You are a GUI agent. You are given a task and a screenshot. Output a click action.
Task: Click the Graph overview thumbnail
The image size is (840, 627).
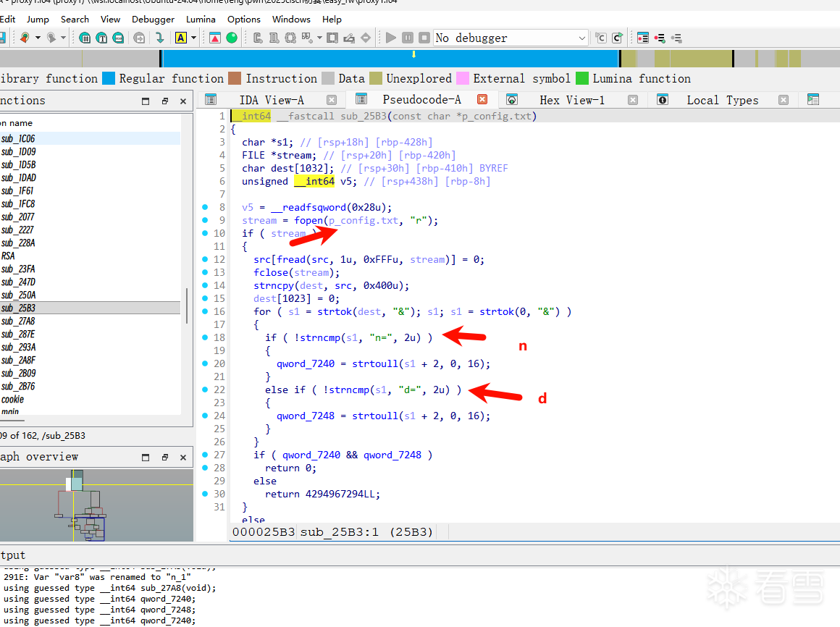click(x=96, y=505)
